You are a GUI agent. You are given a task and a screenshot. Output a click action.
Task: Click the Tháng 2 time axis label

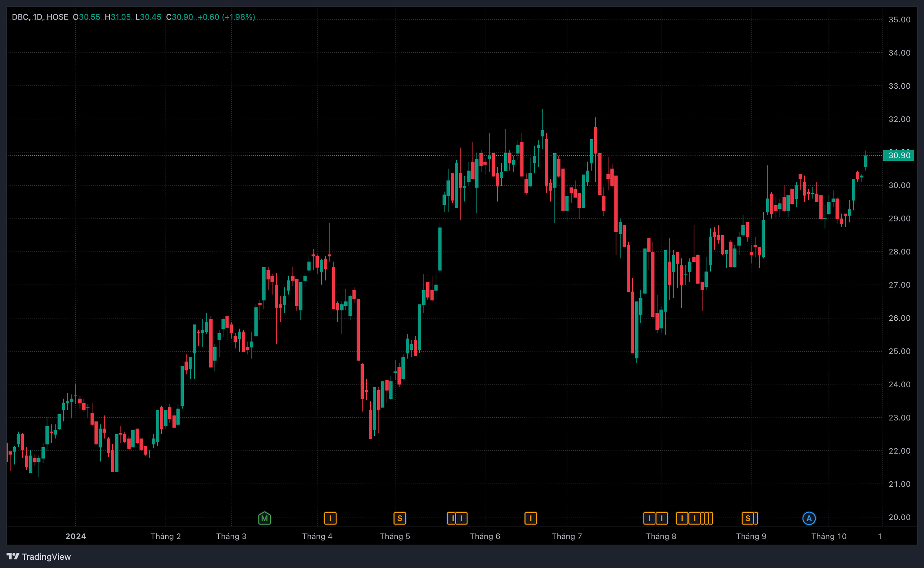pyautogui.click(x=166, y=536)
